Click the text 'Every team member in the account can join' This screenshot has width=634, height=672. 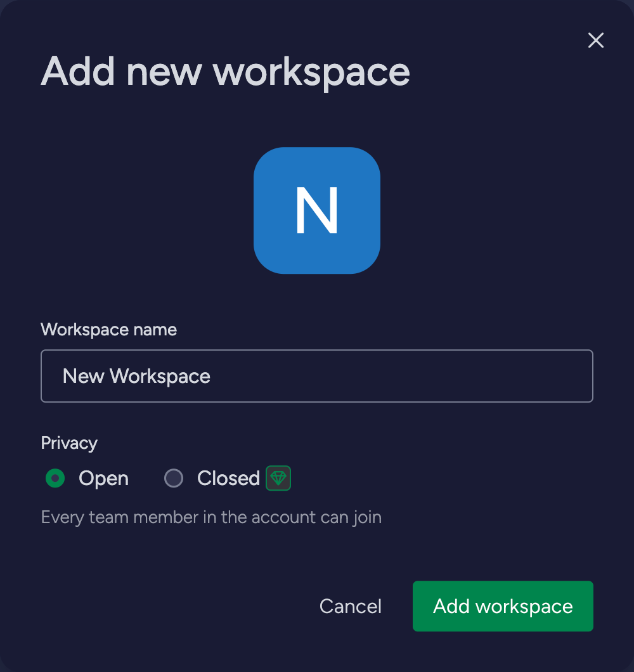(211, 518)
